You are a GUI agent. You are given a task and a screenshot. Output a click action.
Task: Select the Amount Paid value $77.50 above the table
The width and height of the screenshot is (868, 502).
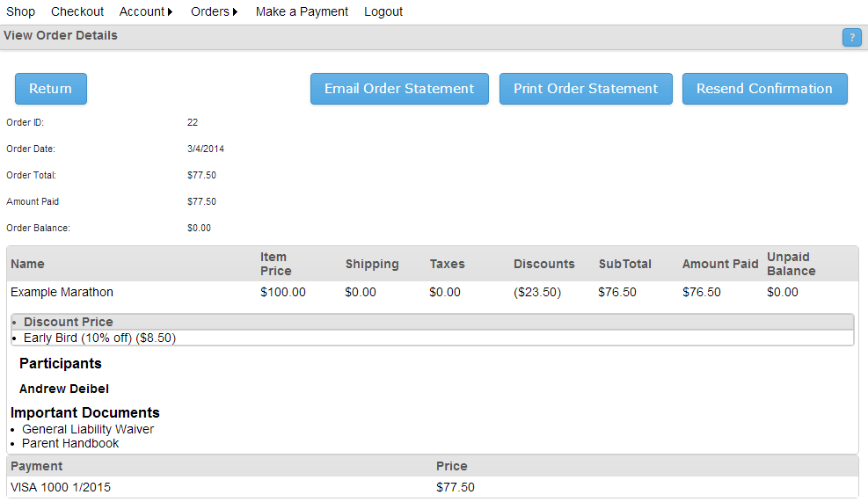click(x=201, y=202)
